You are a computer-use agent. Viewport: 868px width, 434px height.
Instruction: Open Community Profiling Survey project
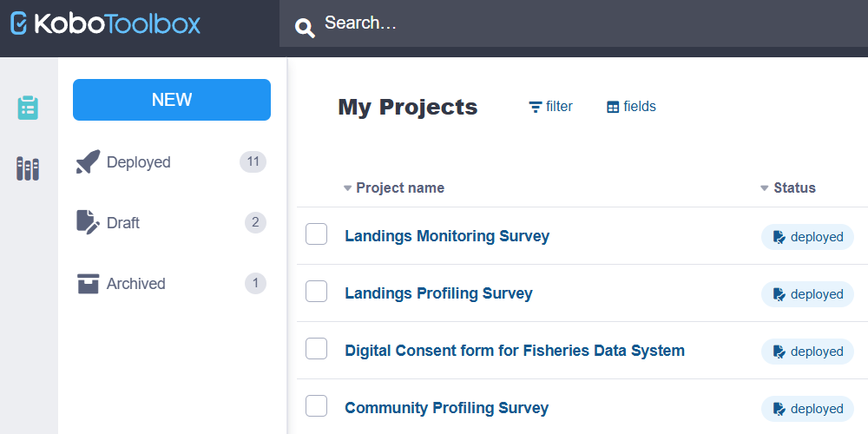[446, 408]
